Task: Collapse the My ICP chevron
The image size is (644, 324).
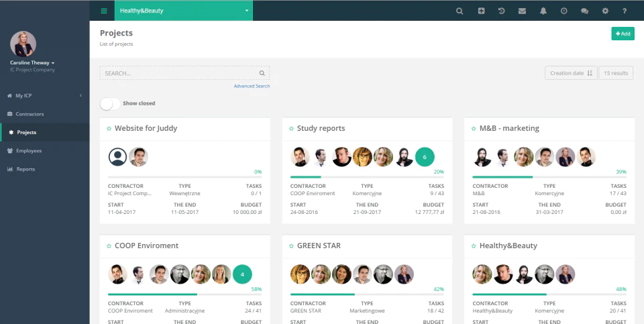Action: (80, 95)
